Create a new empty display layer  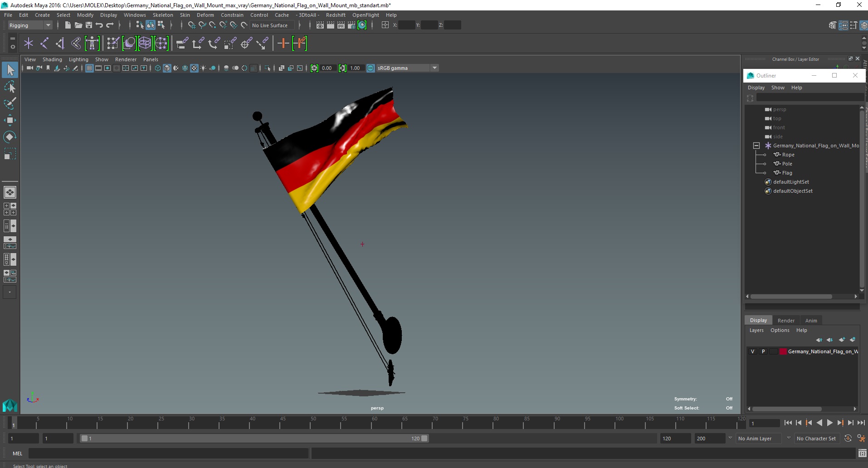click(x=842, y=340)
